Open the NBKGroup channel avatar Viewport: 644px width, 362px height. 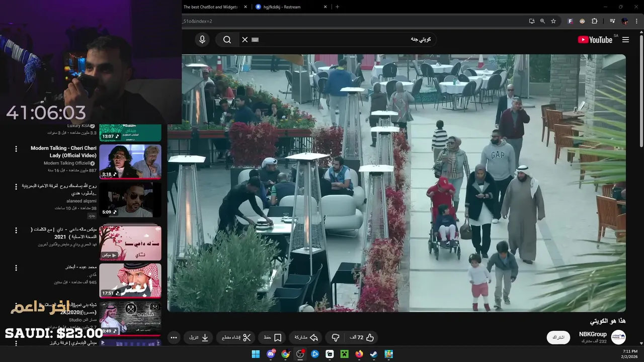click(618, 337)
